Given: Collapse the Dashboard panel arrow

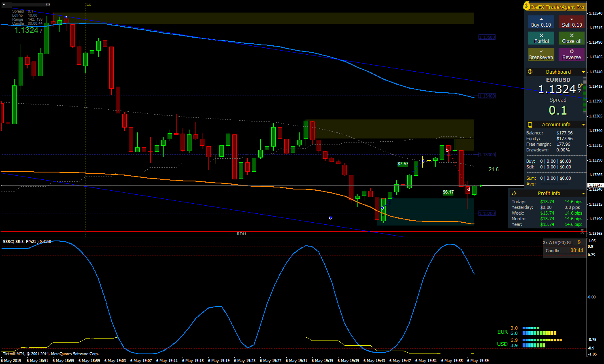Looking at the screenshot, I should 583,72.
